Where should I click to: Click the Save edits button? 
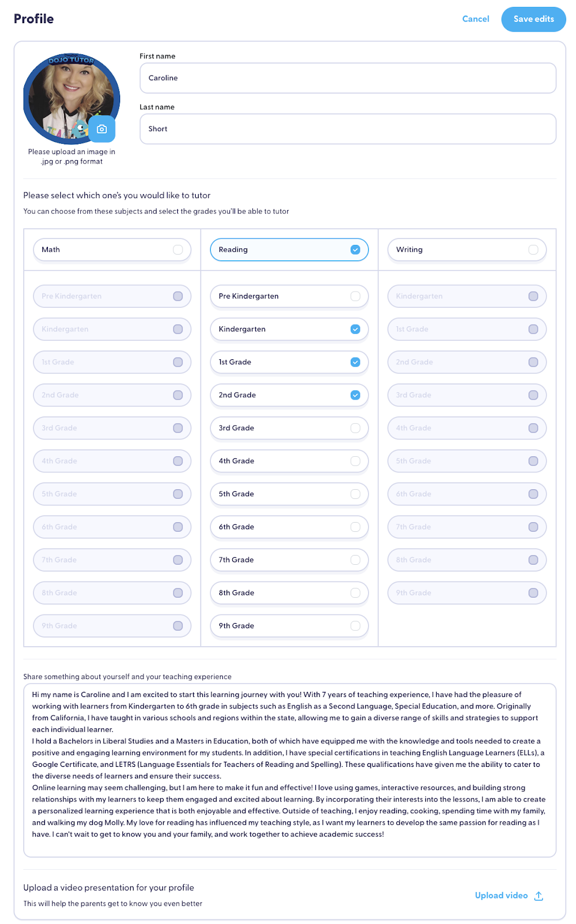coord(533,19)
